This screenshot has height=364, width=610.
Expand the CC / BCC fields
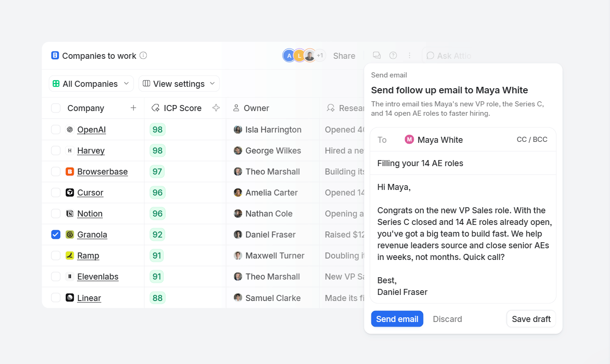[x=532, y=140]
